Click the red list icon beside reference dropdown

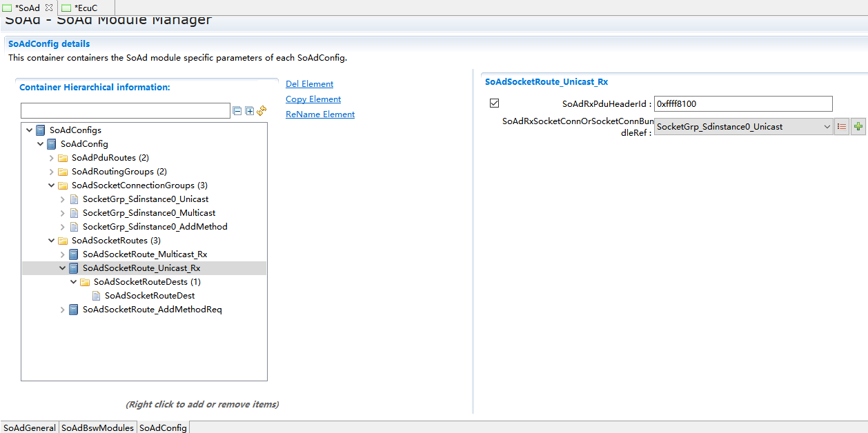pyautogui.click(x=842, y=127)
